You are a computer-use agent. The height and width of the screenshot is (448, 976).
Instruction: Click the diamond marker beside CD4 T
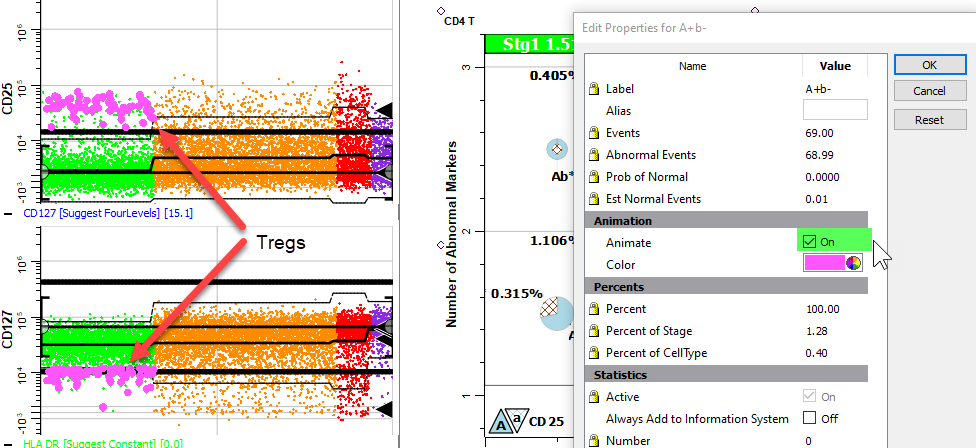click(440, 13)
